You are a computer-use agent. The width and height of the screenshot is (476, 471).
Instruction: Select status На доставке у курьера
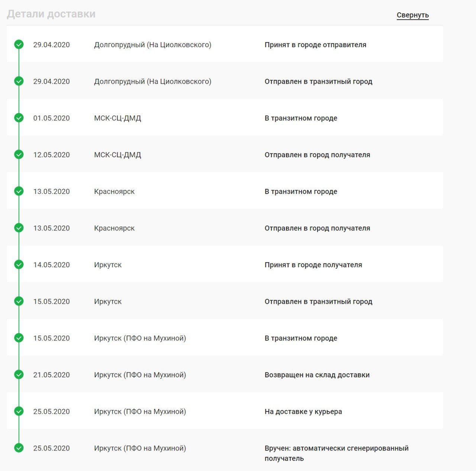(303, 412)
